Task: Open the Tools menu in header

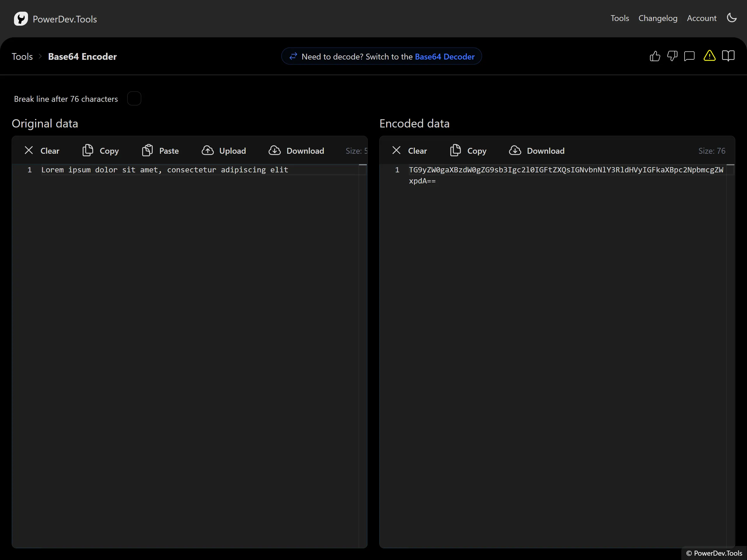Action: [620, 18]
